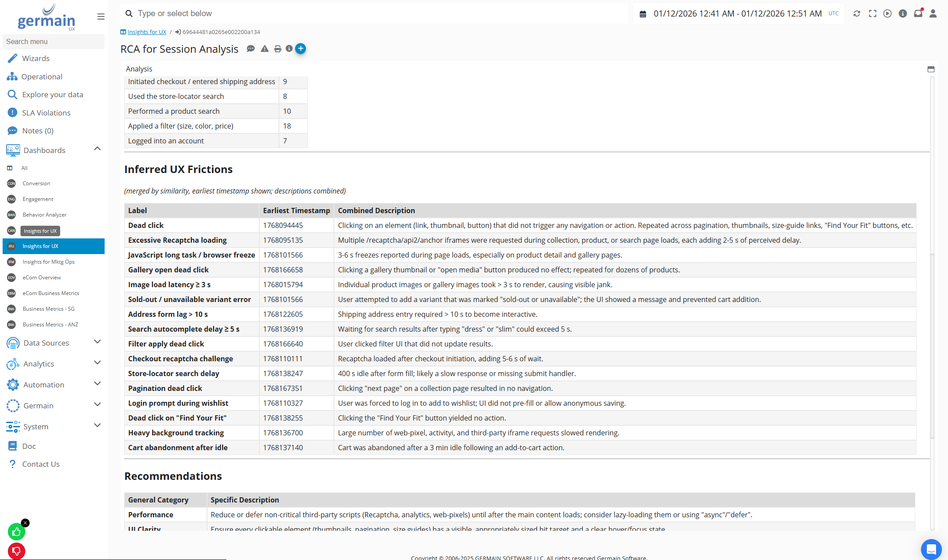Screen dimensions: 948x560
Task: Click the blue plus add button
Action: (301, 49)
